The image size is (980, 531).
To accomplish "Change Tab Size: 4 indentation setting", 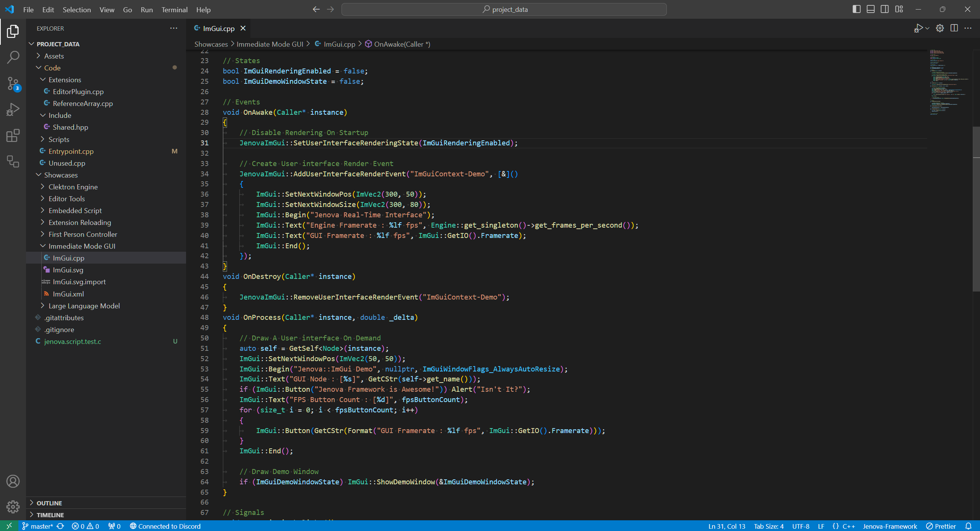I will click(x=769, y=526).
